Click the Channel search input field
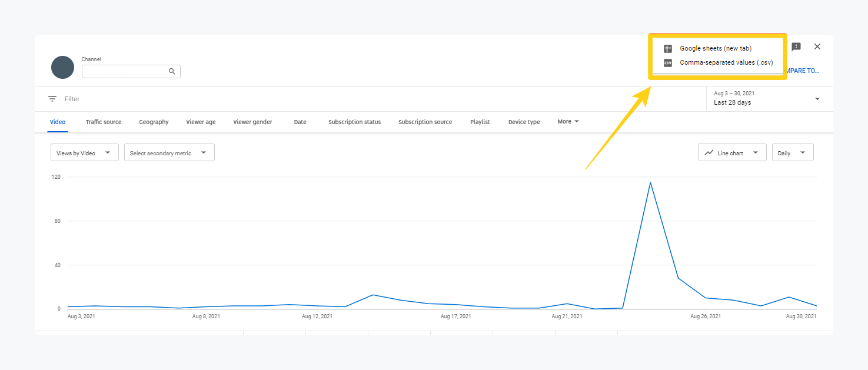The image size is (868, 370). click(124, 71)
